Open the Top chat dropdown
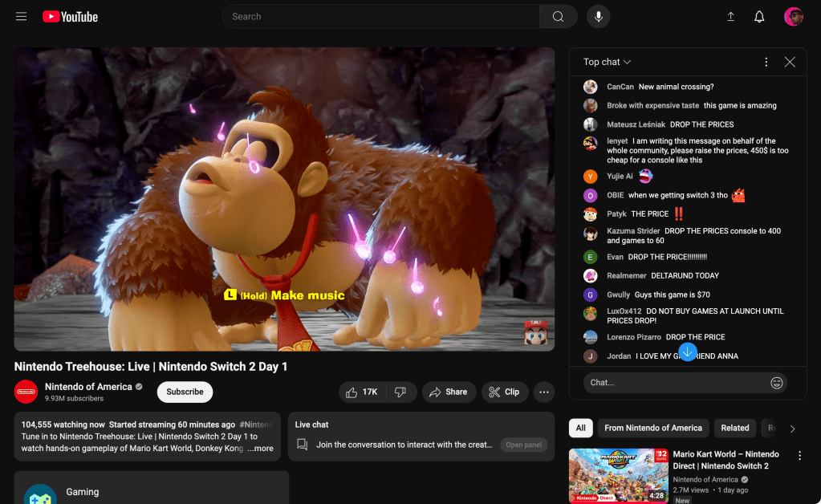 pyautogui.click(x=605, y=62)
